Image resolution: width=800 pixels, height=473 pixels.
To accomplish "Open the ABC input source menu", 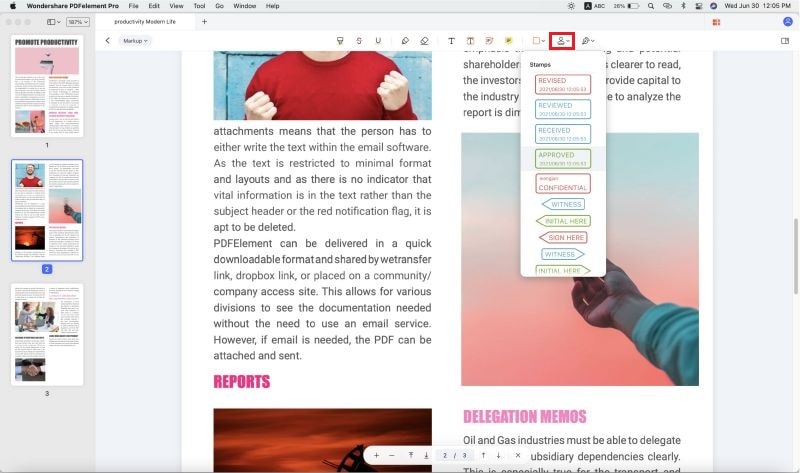I will [594, 6].
